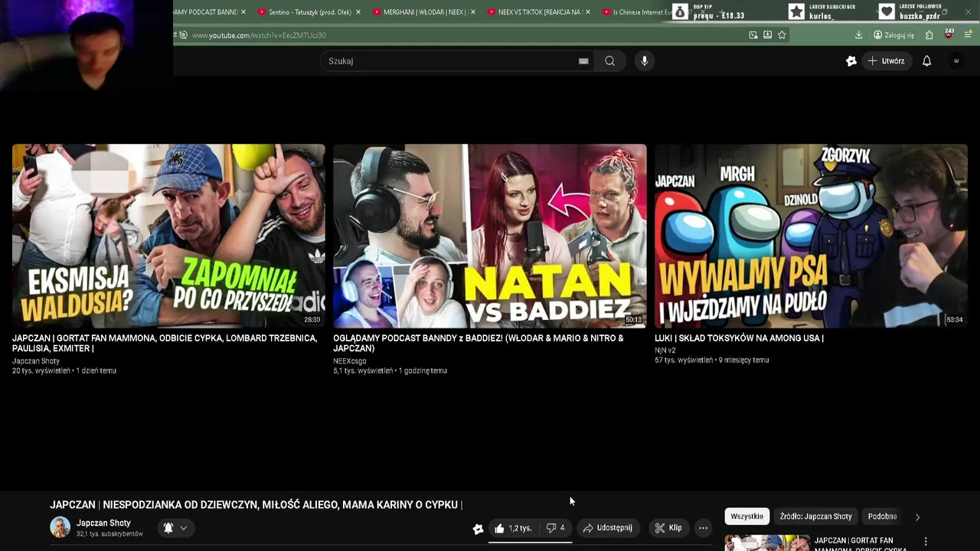Image resolution: width=980 pixels, height=551 pixels.
Task: Select the Wszystkie filter chip
Action: (746, 517)
